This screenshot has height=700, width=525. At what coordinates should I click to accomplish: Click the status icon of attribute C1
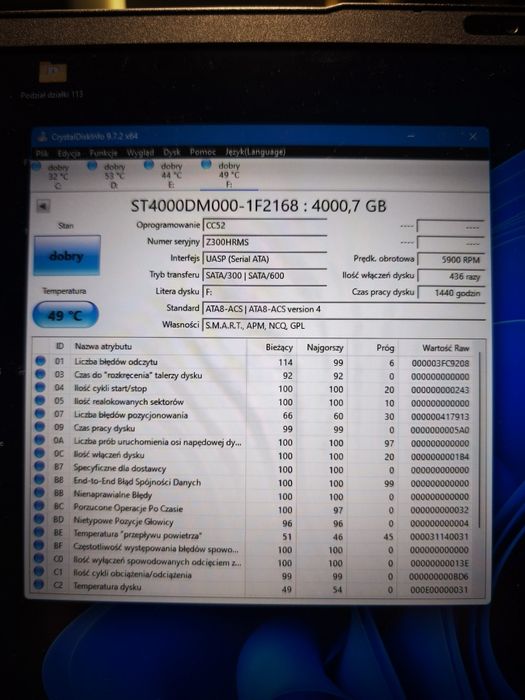click(x=39, y=571)
